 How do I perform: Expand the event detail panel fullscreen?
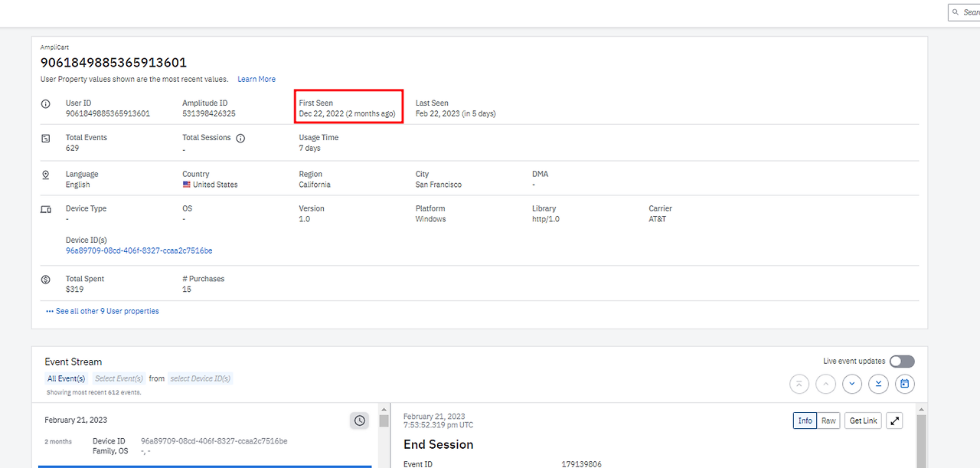point(894,421)
